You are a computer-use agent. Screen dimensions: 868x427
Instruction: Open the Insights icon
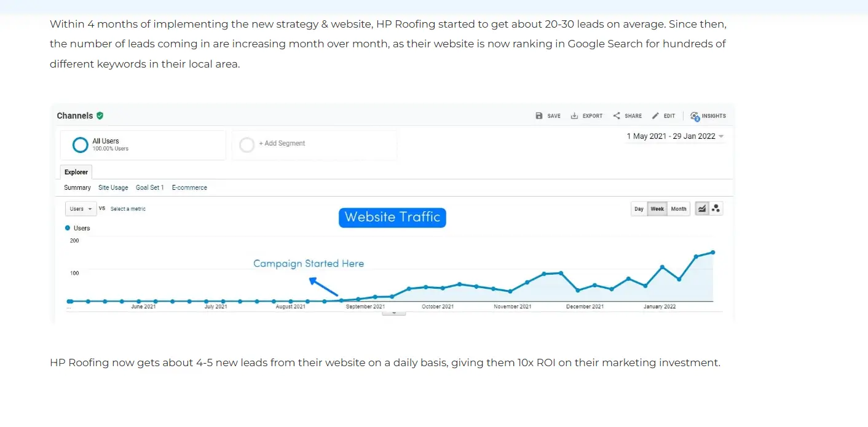click(x=695, y=116)
